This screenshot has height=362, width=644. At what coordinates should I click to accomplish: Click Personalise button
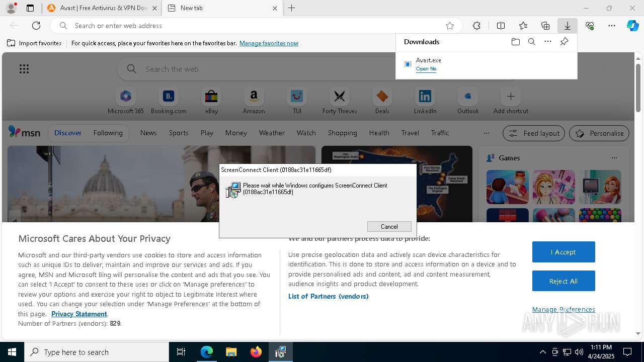pos(599,133)
